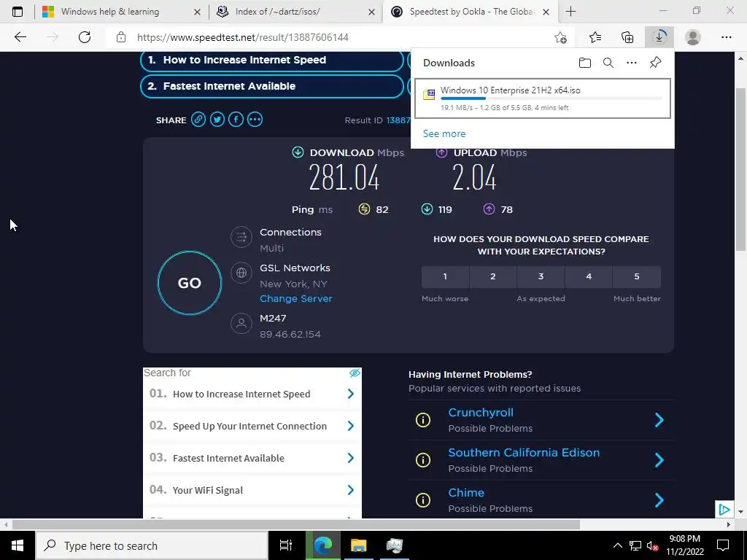Toggle the Downloads toolbar button

click(659, 37)
